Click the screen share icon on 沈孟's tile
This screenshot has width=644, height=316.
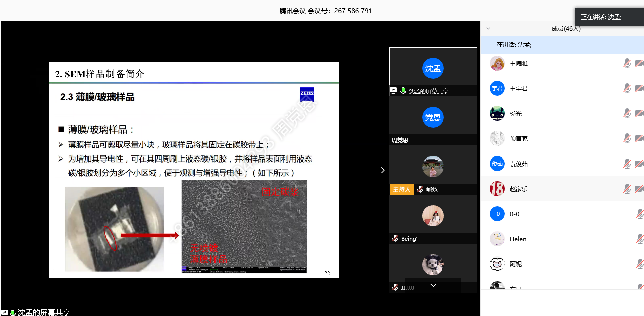(394, 91)
